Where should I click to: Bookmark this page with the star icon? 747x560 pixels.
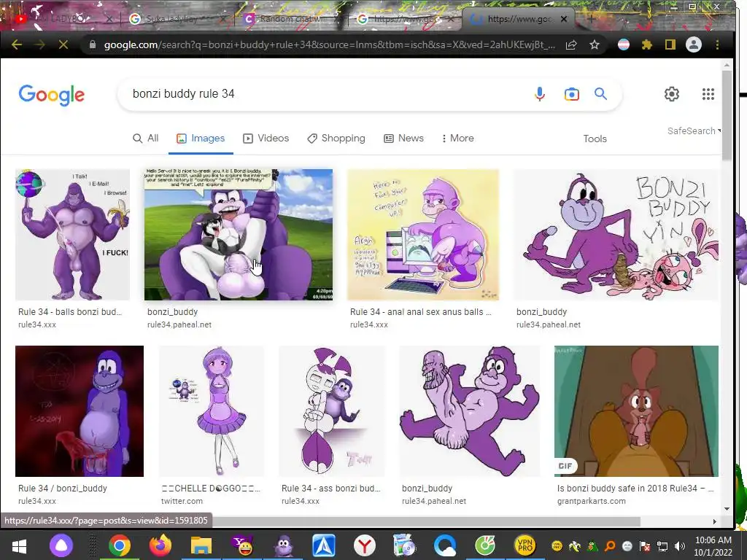(x=594, y=44)
